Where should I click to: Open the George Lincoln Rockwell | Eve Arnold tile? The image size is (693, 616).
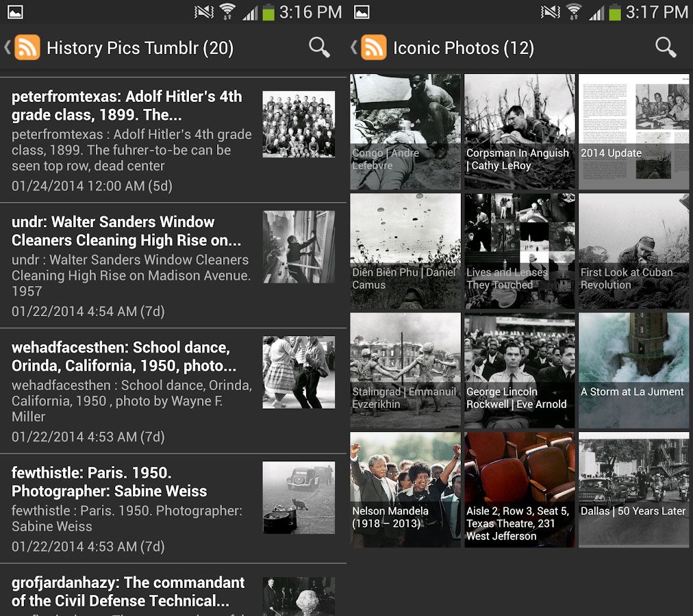(x=520, y=370)
